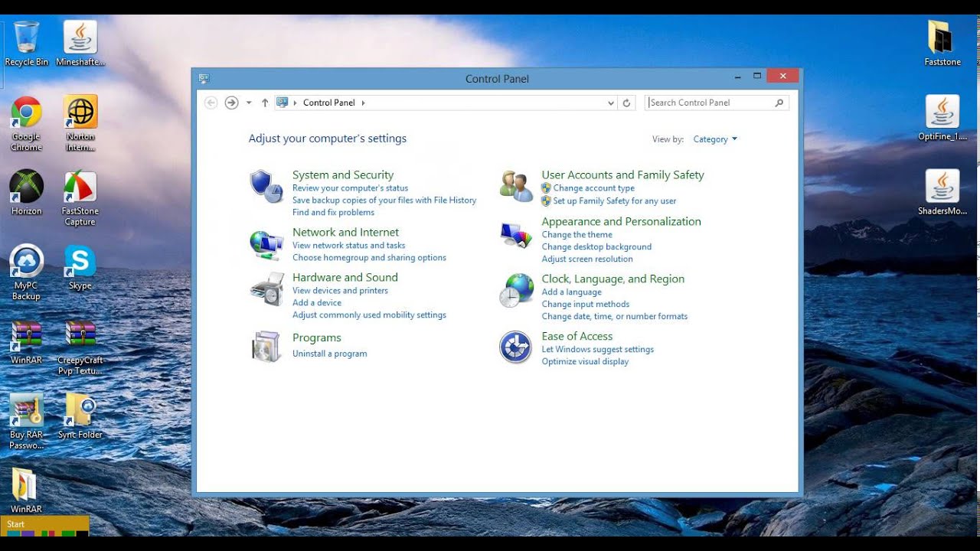The image size is (980, 551).
Task: Click Find and fix problems
Action: [333, 213]
